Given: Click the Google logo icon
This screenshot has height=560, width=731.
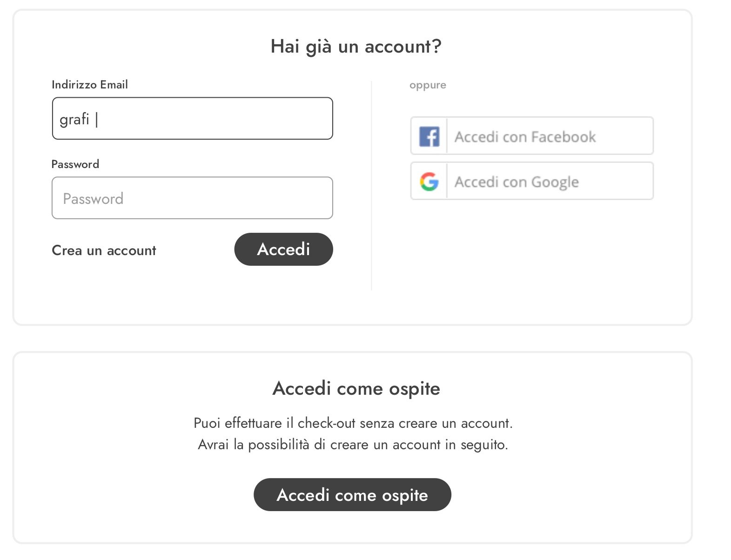Looking at the screenshot, I should click(429, 182).
